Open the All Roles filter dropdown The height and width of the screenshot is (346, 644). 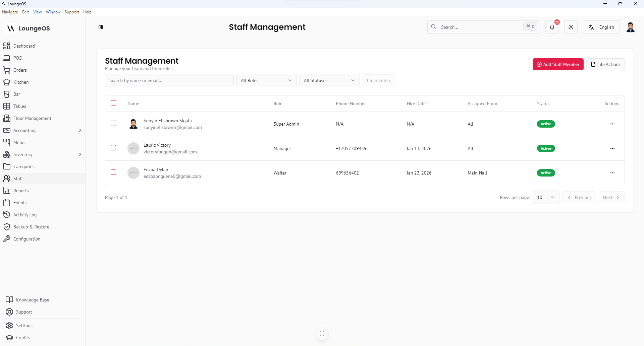coord(266,80)
